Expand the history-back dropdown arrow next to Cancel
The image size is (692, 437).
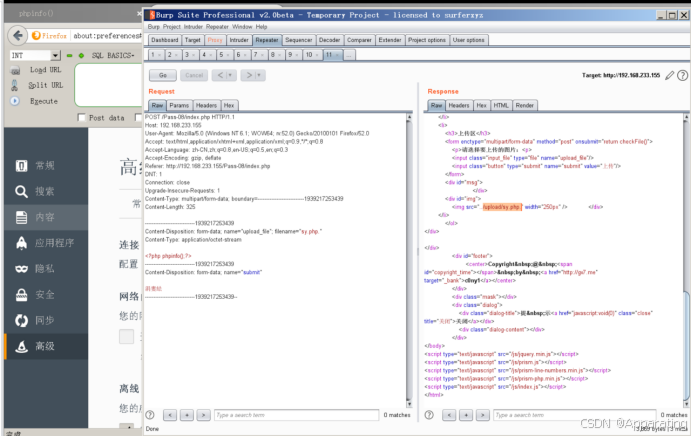pos(230,75)
